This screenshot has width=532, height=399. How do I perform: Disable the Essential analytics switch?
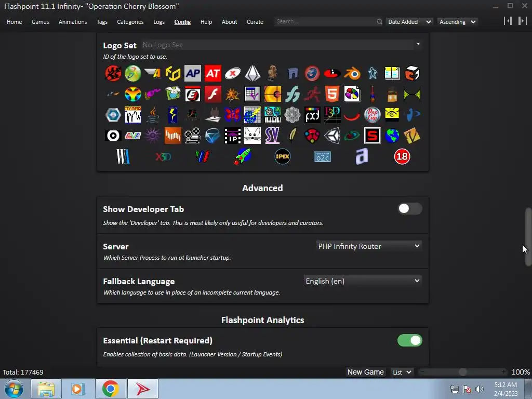tap(410, 340)
